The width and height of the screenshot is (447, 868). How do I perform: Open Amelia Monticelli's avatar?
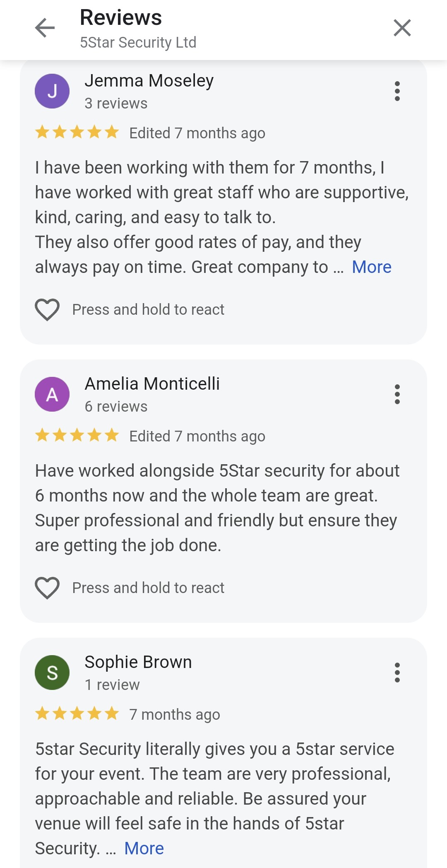pos(52,394)
